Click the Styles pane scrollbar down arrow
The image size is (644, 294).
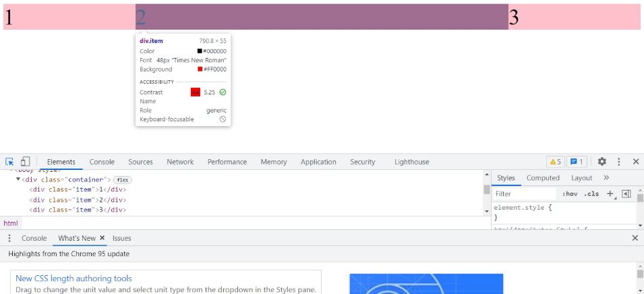640,225
